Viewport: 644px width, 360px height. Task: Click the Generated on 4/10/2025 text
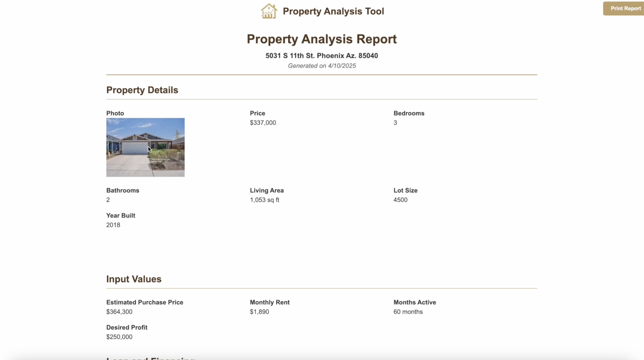(322, 66)
